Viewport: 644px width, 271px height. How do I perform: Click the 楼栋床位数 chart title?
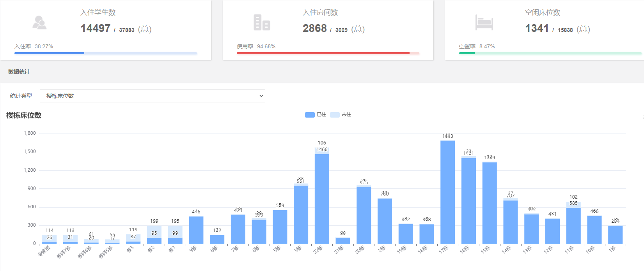[24, 115]
